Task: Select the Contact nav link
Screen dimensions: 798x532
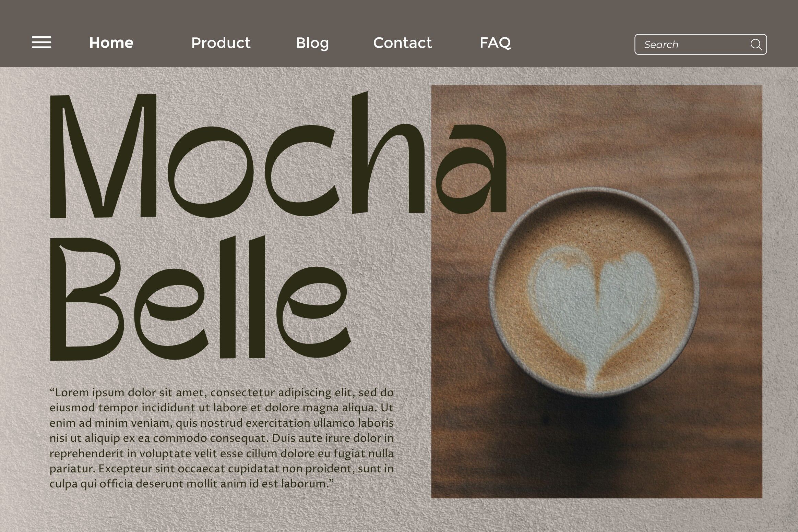Action: (x=402, y=43)
